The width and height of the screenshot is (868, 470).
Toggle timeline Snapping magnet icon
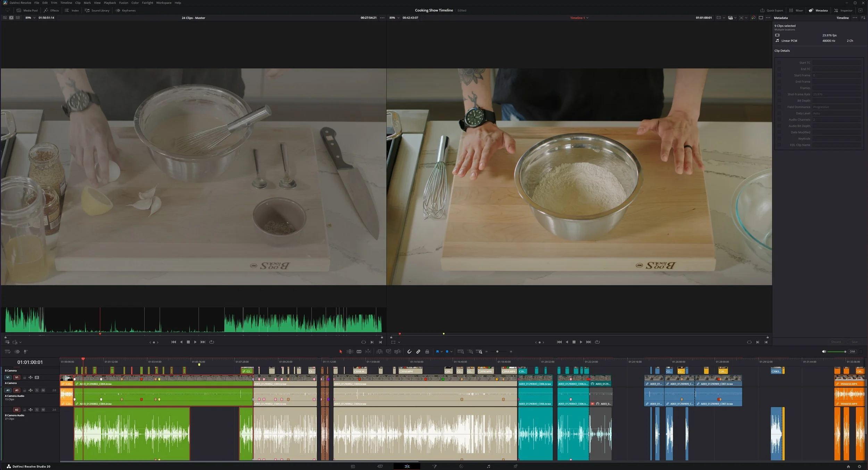click(x=409, y=351)
